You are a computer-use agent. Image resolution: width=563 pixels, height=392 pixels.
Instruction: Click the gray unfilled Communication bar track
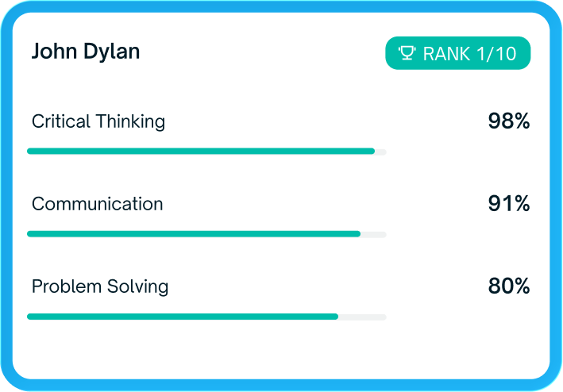[x=373, y=234]
